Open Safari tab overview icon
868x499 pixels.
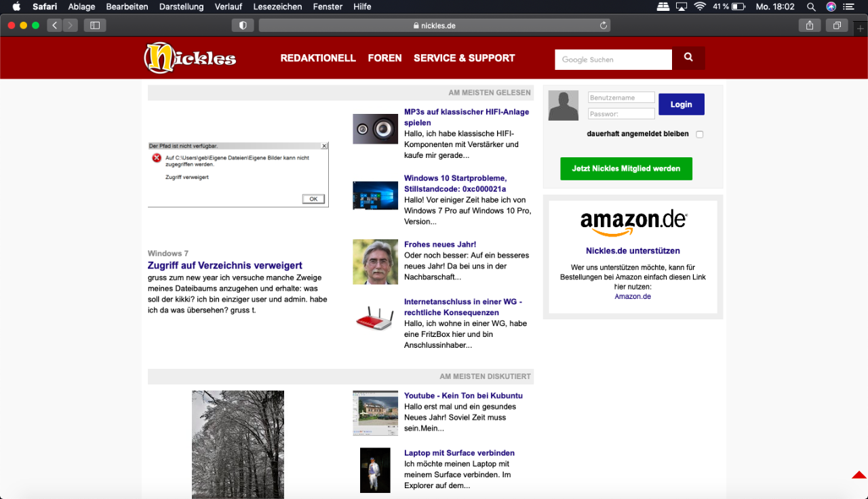(x=837, y=25)
